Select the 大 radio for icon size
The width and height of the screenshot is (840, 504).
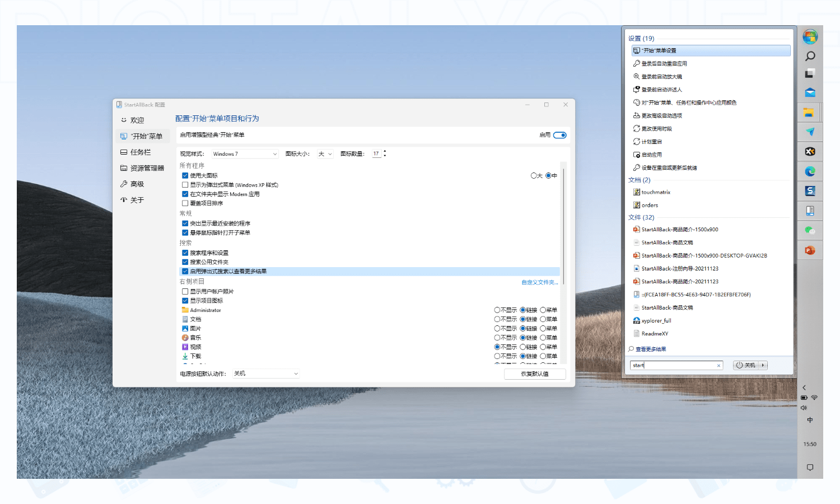pos(534,175)
